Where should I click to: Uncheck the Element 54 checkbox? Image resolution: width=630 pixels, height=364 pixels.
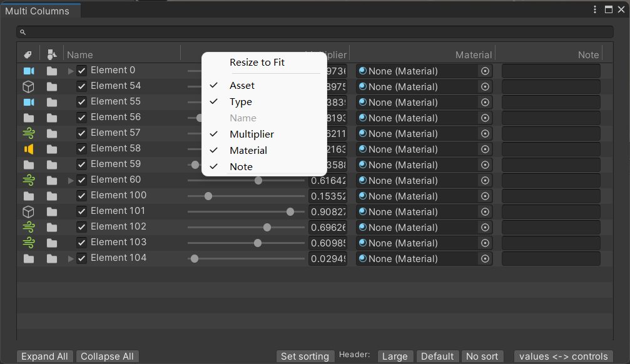click(81, 86)
